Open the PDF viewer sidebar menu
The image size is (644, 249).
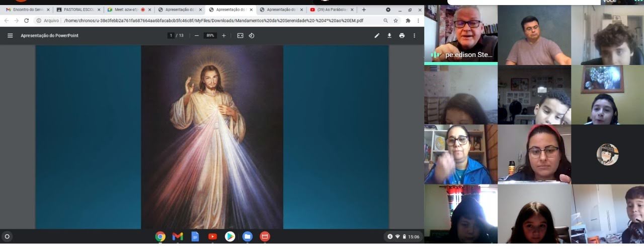[x=10, y=36]
